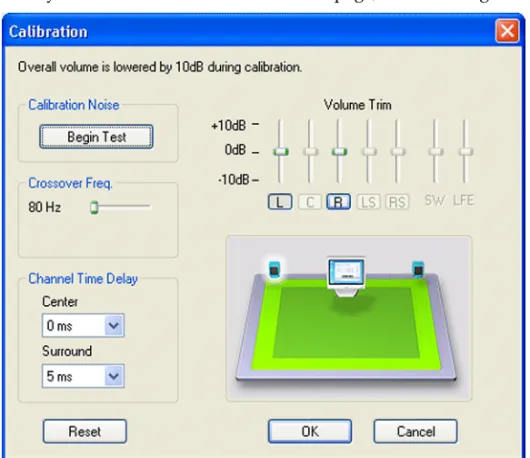Click the LFE volume trim slider handle
The width and height of the screenshot is (530, 458).
(x=465, y=151)
